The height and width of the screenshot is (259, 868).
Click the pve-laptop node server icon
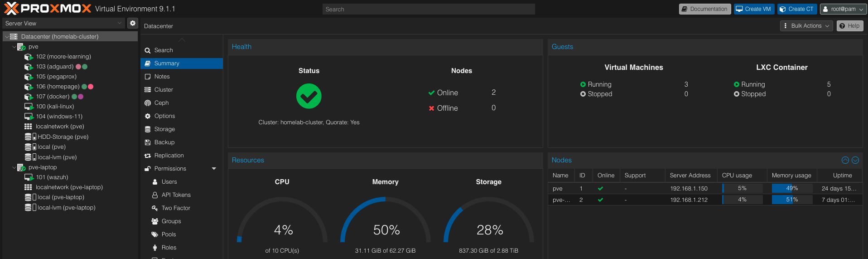pyautogui.click(x=21, y=167)
